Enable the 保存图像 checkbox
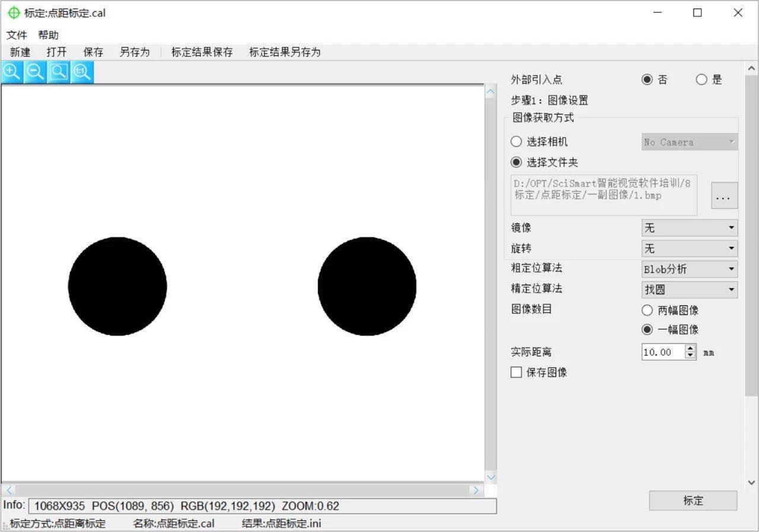 516,372
